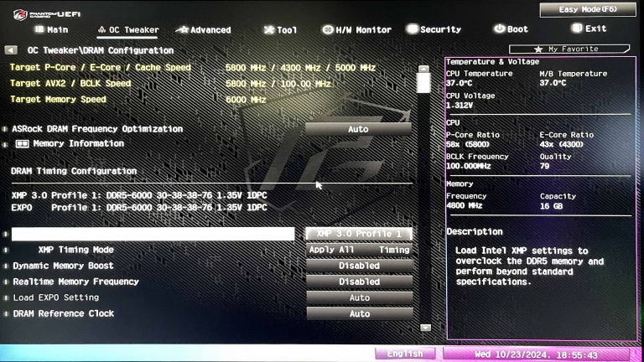
Task: Click the EXPO Profile 1 DDR5-6000 line
Action: coord(139,208)
